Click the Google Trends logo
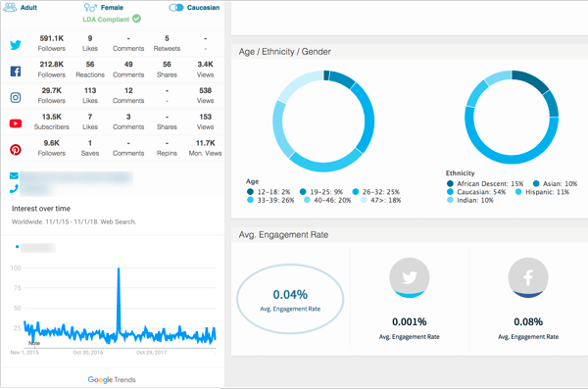This screenshot has height=389, width=588. click(112, 379)
